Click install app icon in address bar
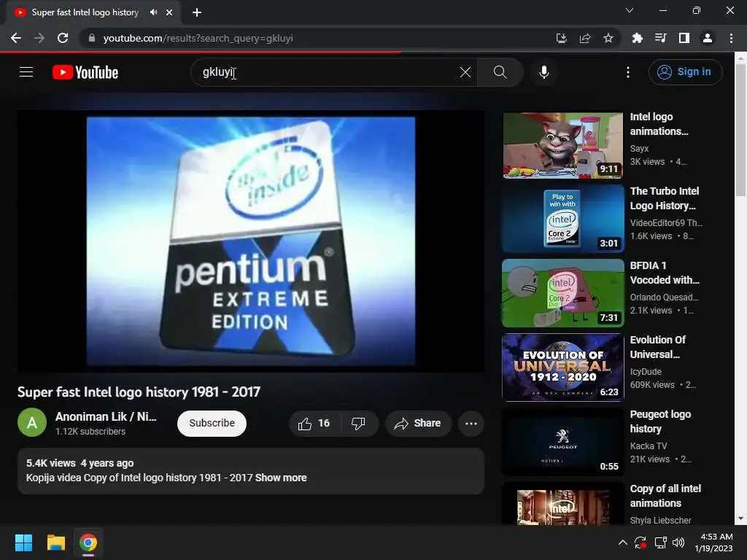Image resolution: width=747 pixels, height=560 pixels. [x=562, y=38]
